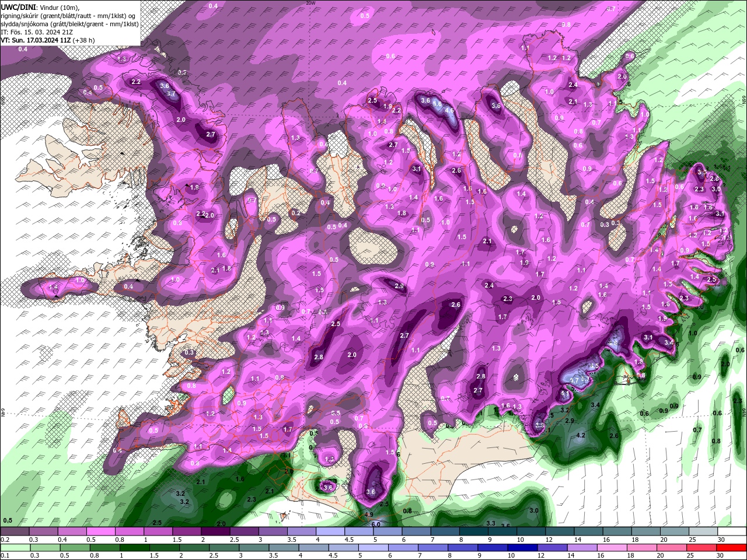Viewport: 747px width, 560px height.
Task: Click the light lavender snow swatch starting at 4
Action: 331,531
